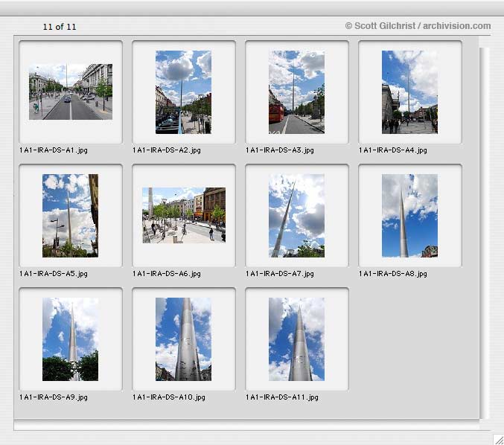This screenshot has height=445, width=504.
Task: Select thumbnail 1A1-IRA-DS-A5.jpg with street lamp
Action: 71,216
